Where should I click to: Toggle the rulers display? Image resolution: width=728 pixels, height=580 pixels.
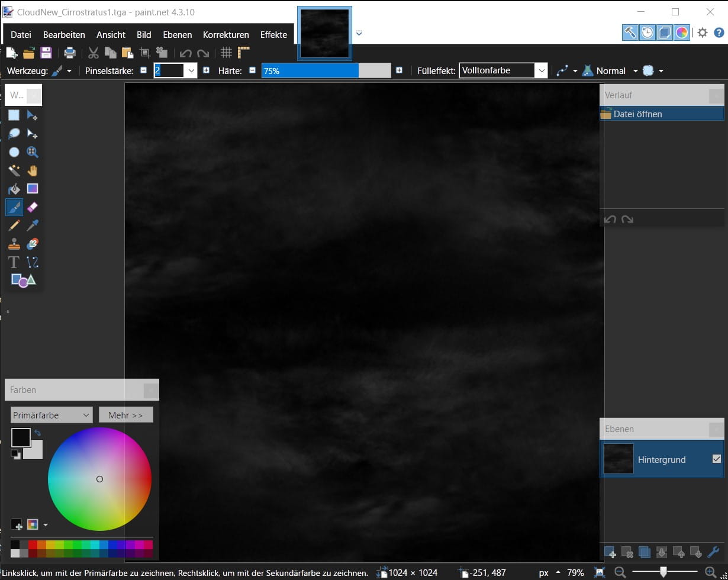coord(243,53)
